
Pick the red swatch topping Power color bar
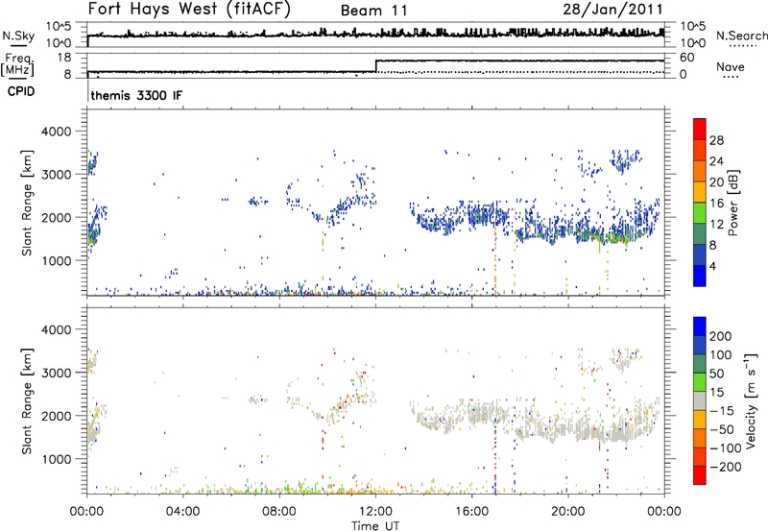pos(700,130)
